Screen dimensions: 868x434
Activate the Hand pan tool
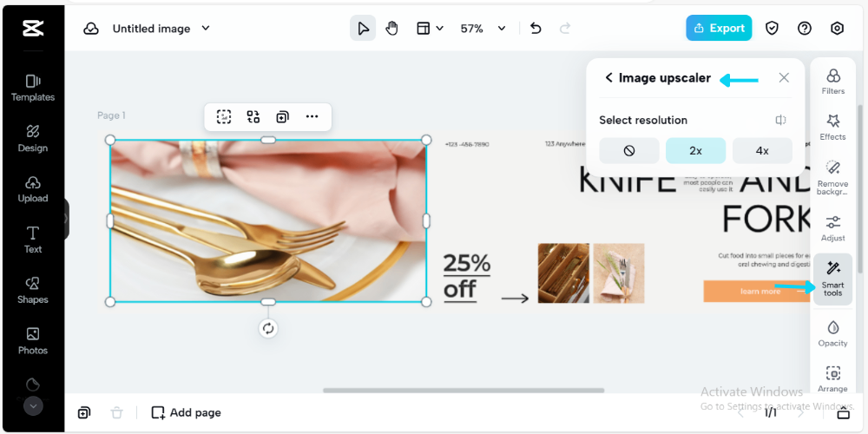392,29
